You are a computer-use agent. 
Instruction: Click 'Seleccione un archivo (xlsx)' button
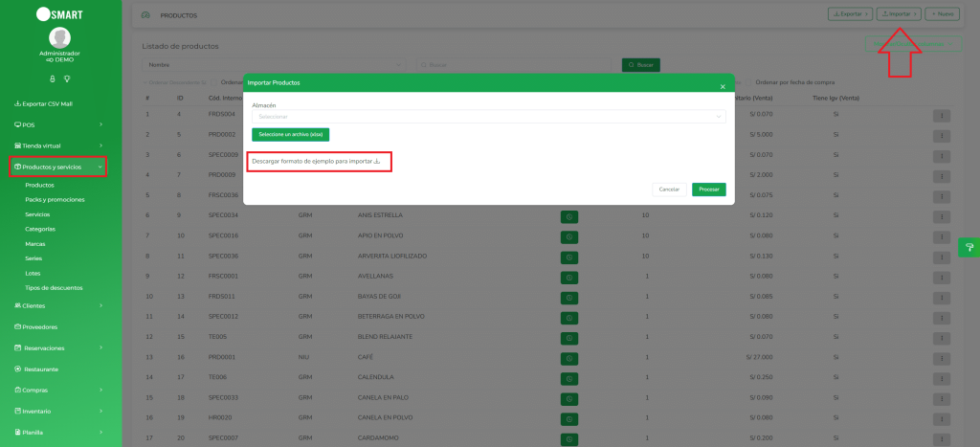291,135
